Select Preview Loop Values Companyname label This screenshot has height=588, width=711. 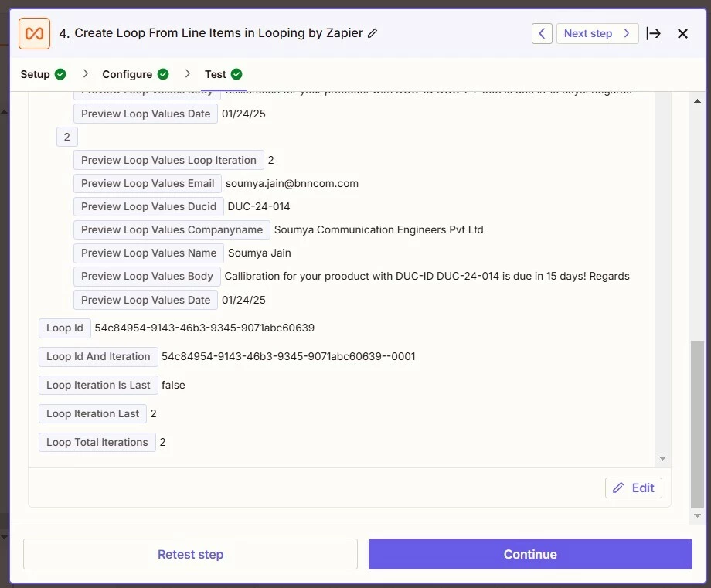click(x=172, y=229)
